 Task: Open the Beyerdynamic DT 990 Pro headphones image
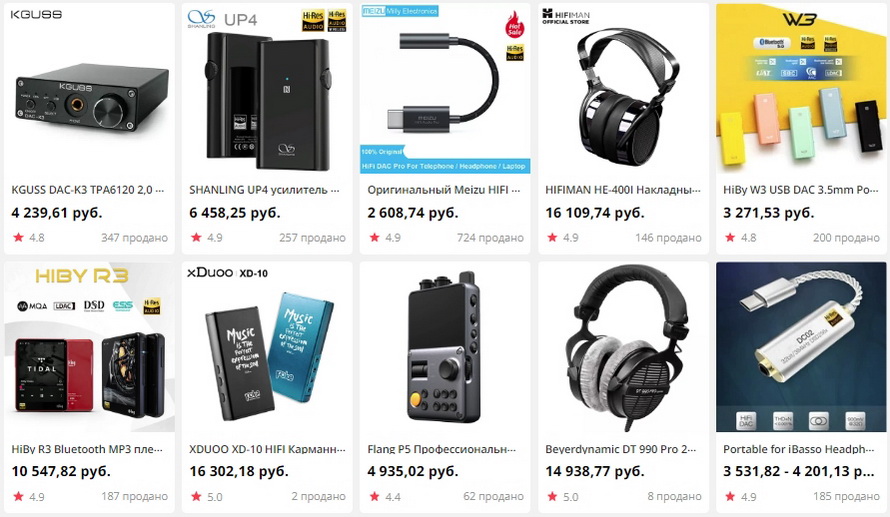(623, 347)
